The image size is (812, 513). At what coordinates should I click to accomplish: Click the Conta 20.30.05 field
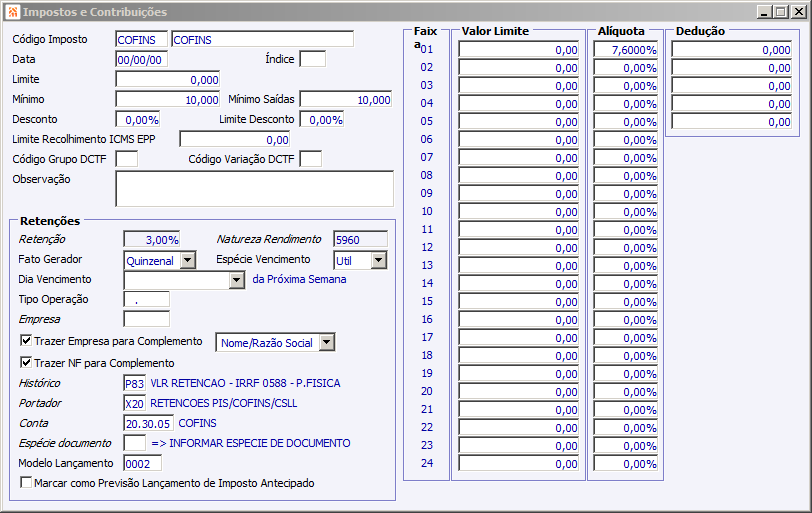[x=149, y=423]
